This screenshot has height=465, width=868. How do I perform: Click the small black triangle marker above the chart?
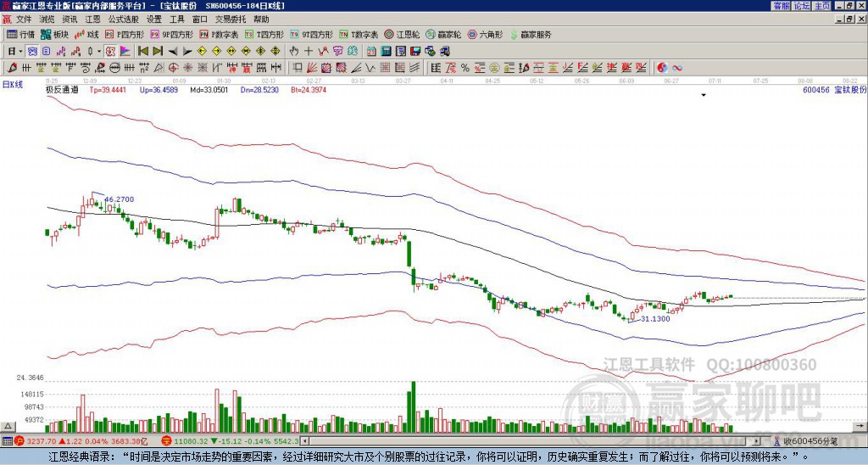tap(704, 95)
